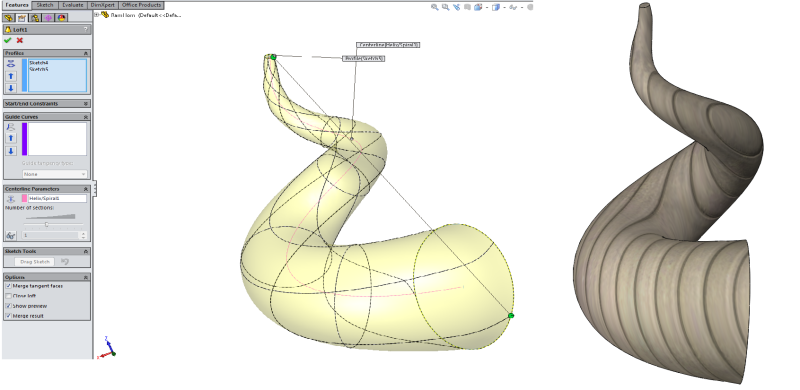Collapse the Profiles section
This screenshot has height=390, width=800.
[86, 53]
